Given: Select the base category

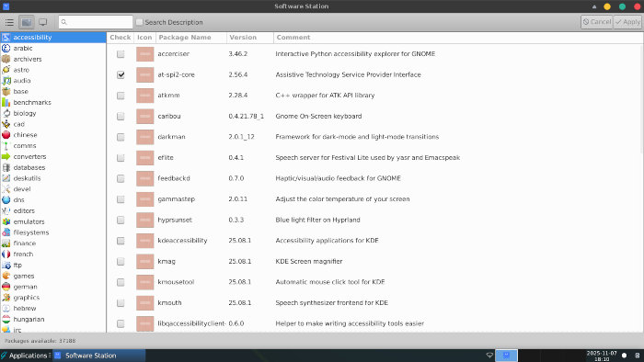Looking at the screenshot, I should pos(53,92).
